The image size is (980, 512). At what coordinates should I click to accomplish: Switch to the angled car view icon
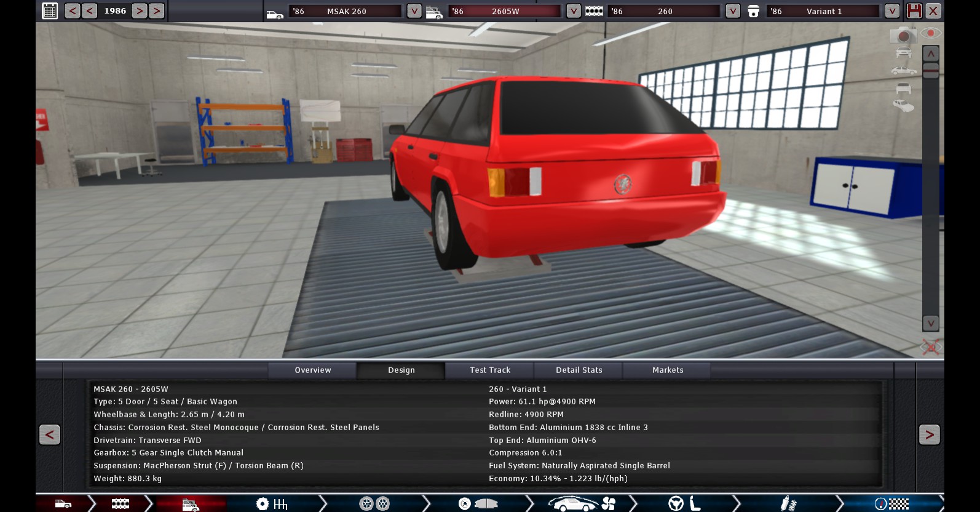point(903,106)
